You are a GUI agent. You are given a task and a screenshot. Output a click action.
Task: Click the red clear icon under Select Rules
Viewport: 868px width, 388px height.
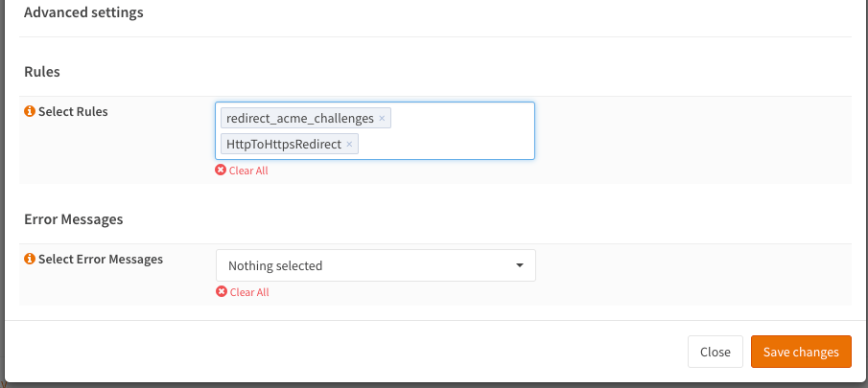coord(221,171)
